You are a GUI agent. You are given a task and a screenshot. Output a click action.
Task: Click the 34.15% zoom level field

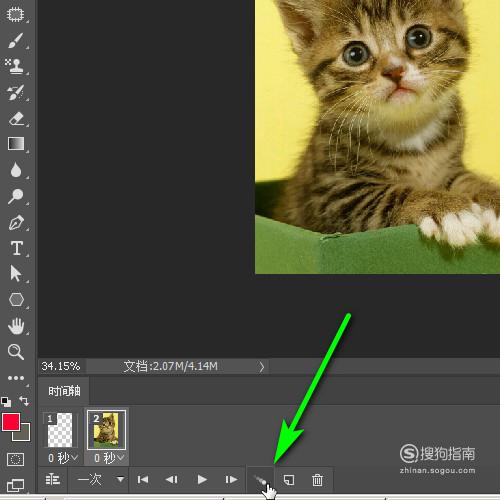pyautogui.click(x=61, y=366)
